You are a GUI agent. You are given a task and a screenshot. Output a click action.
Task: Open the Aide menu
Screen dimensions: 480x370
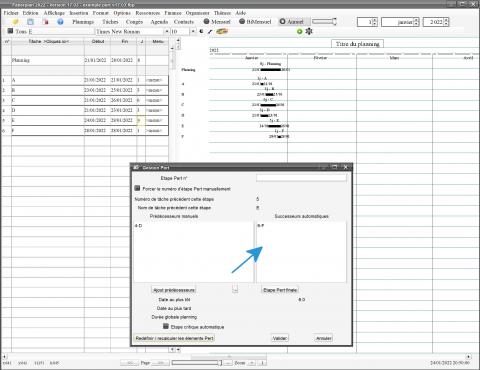pos(241,13)
